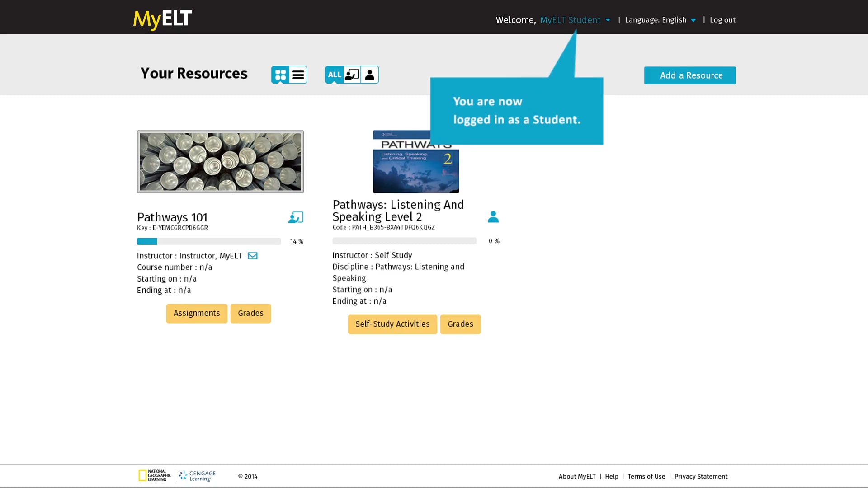Filter resources by instructor-led courses
The height and width of the screenshot is (488, 868).
(x=352, y=75)
